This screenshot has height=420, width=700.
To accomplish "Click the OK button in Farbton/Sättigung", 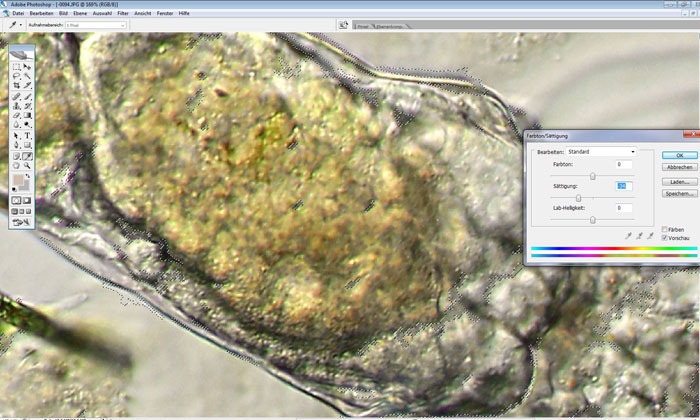I will (x=679, y=155).
